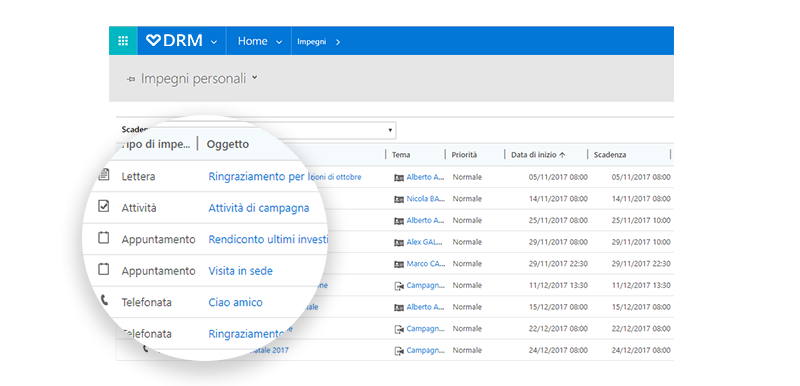The width and height of the screenshot is (800, 386).
Task: Click contact icon in 15/12/2017 row
Action: coord(398,307)
